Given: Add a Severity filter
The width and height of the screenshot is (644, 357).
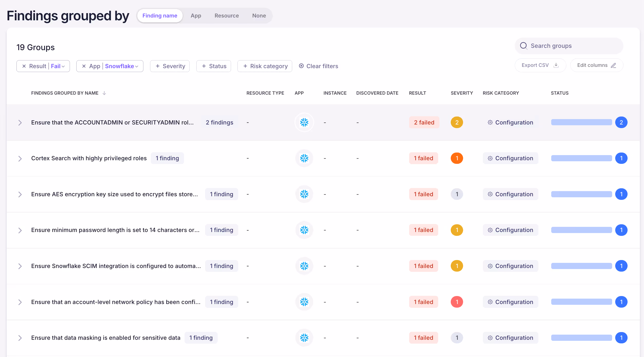Looking at the screenshot, I should tap(170, 66).
